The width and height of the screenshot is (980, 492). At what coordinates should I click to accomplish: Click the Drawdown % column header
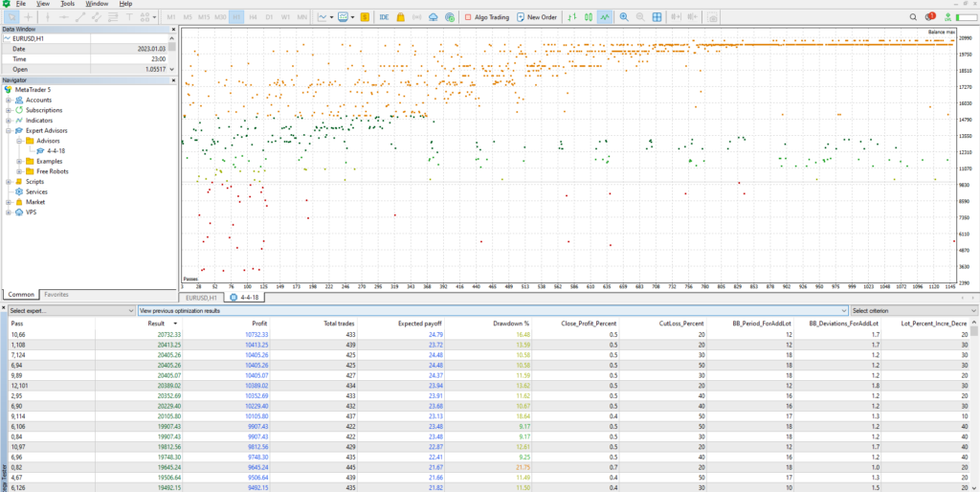pos(510,324)
